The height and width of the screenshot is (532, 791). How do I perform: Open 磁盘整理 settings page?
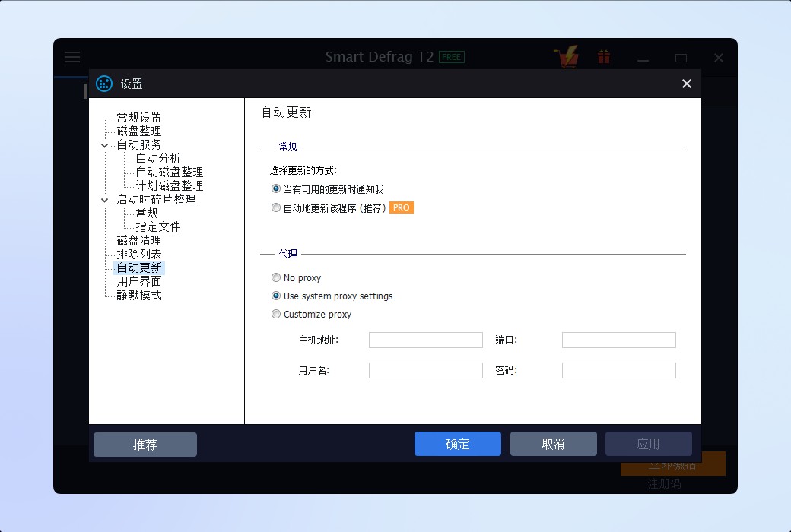point(139,131)
